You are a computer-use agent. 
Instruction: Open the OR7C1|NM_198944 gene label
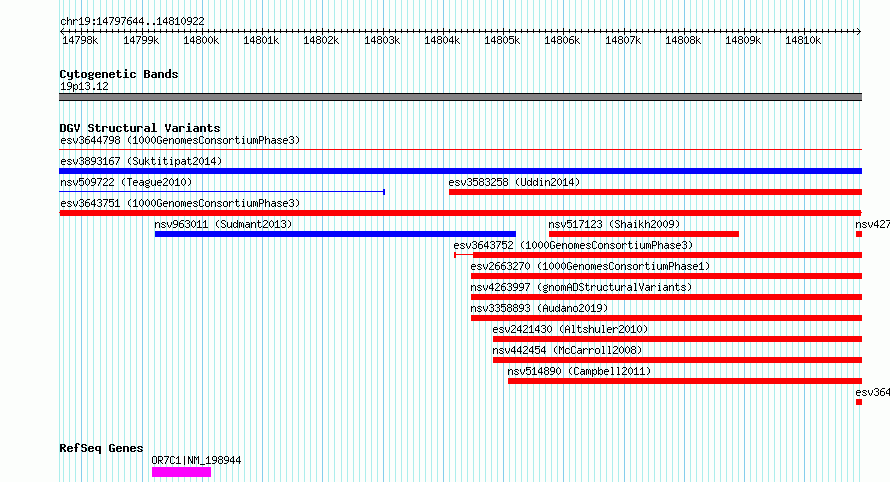tap(196, 460)
